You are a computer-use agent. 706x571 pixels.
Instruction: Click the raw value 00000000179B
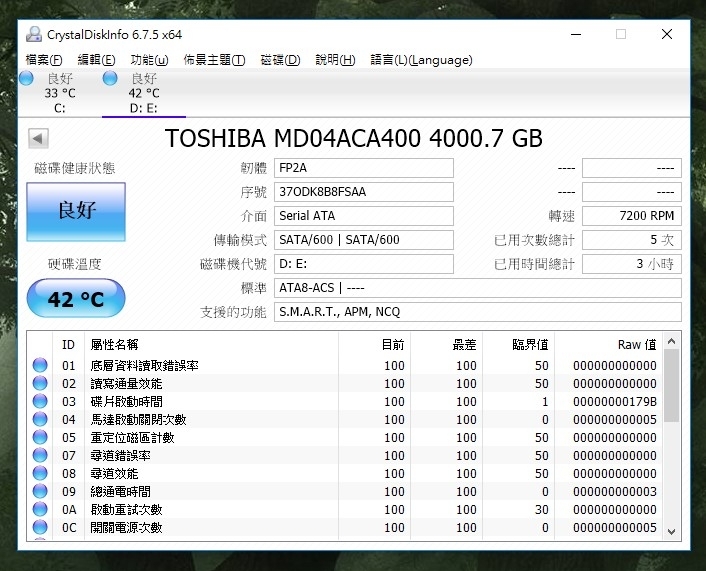coord(615,401)
